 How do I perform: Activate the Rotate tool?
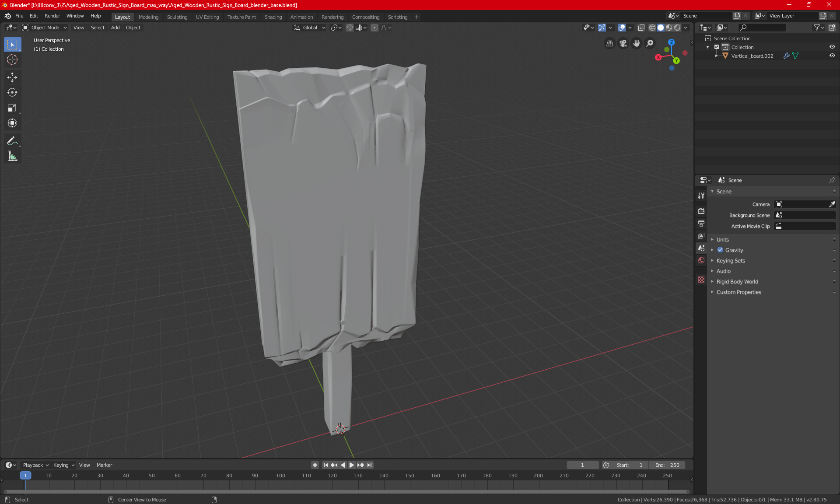[12, 92]
